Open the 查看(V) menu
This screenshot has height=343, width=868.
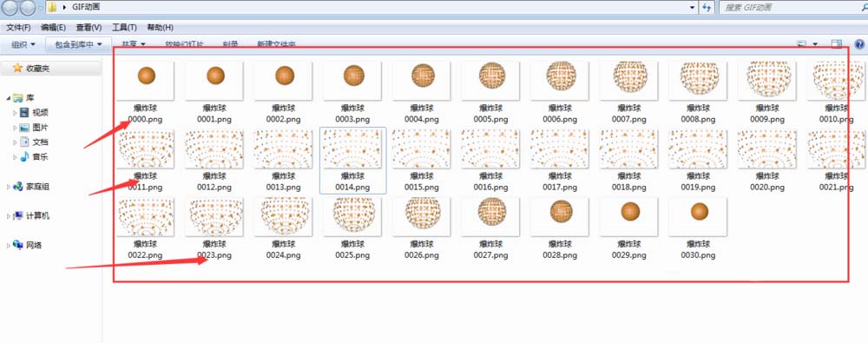click(x=89, y=27)
